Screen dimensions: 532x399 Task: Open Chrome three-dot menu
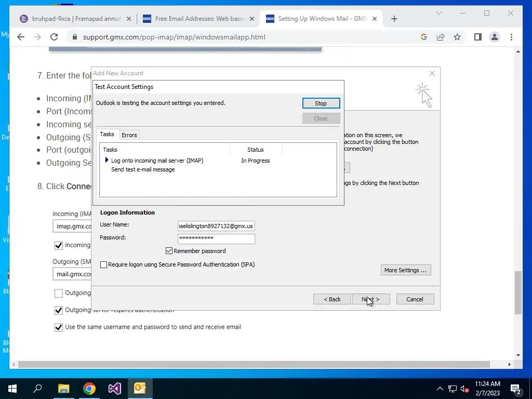coord(511,37)
